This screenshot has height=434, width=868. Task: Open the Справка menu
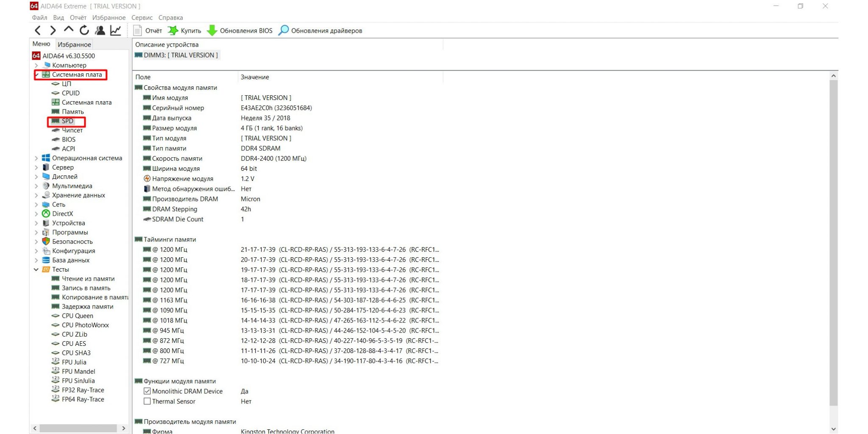170,18
